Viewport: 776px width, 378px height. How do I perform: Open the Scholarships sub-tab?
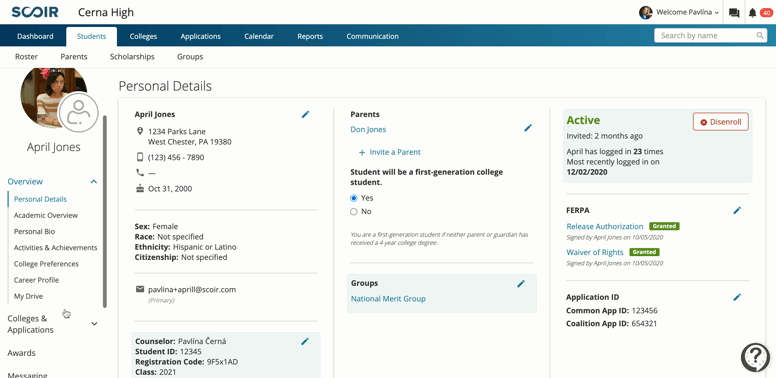(132, 56)
